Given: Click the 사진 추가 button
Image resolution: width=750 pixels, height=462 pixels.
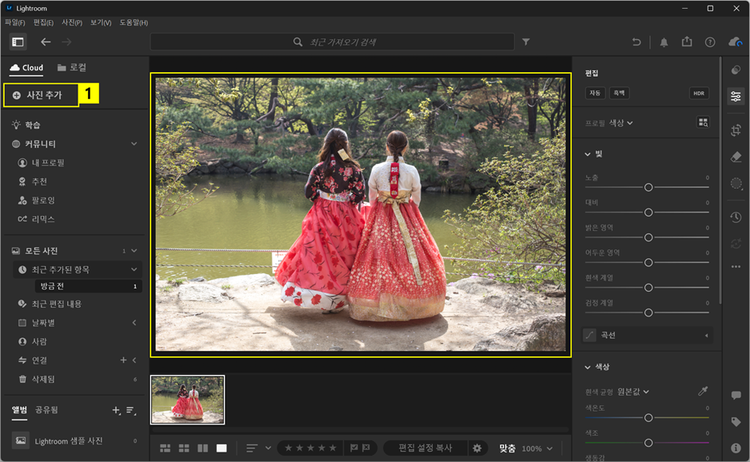Looking at the screenshot, I should (x=39, y=94).
